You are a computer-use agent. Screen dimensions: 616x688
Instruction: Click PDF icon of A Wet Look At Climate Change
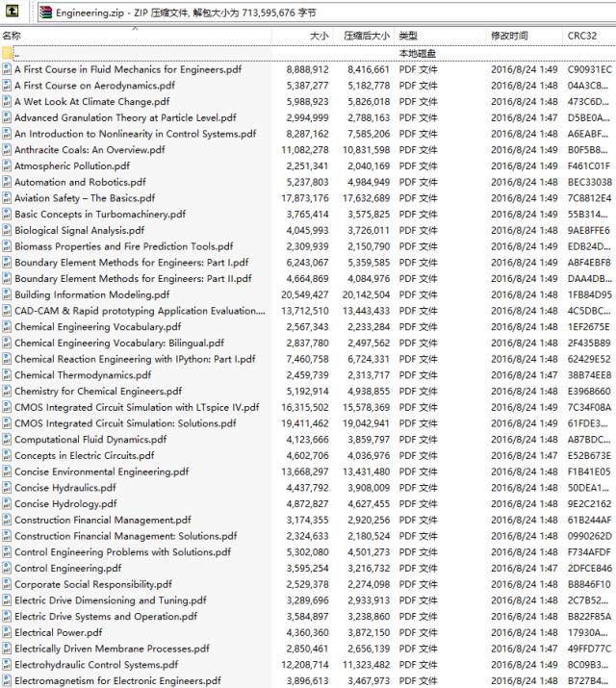coord(7,101)
